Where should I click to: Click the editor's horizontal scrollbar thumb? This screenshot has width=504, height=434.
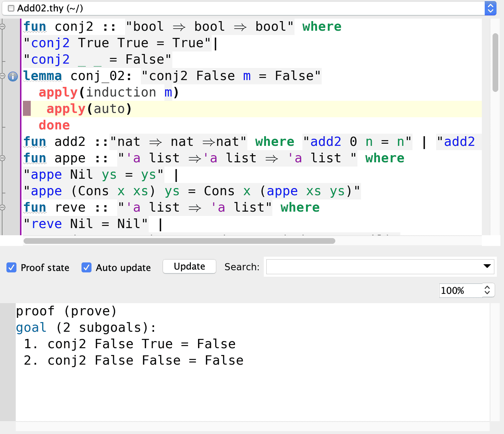click(179, 241)
